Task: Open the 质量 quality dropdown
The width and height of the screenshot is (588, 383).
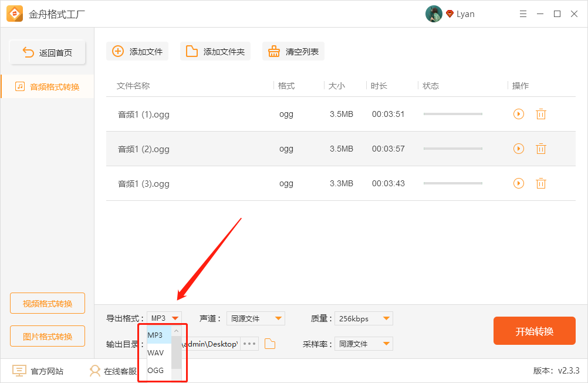Action: [x=363, y=318]
